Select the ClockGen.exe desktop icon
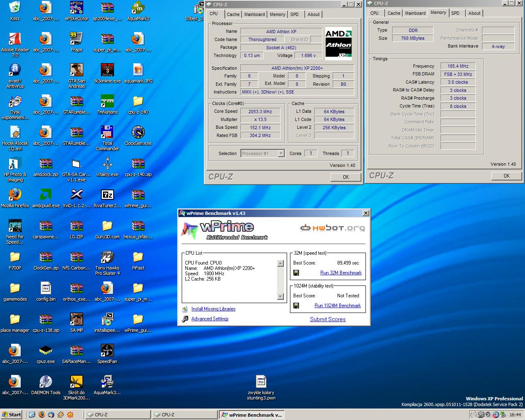The height and width of the screenshot is (420, 525). pyautogui.click(x=138, y=136)
